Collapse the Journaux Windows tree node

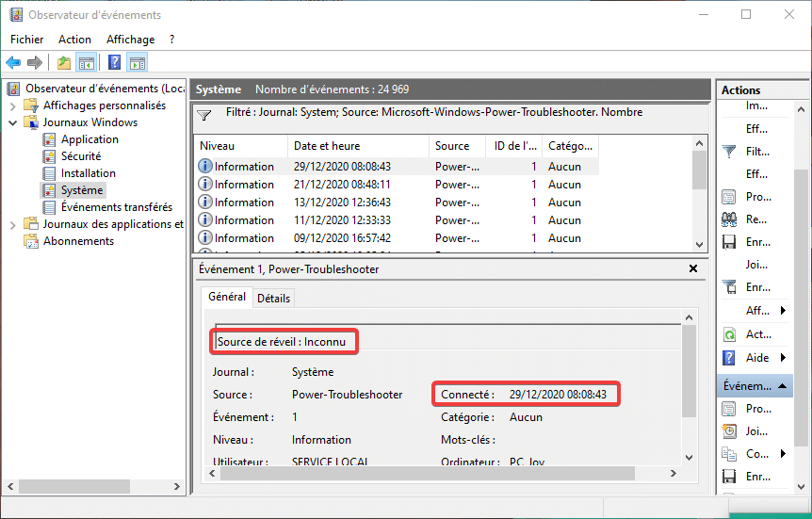pyautogui.click(x=12, y=122)
